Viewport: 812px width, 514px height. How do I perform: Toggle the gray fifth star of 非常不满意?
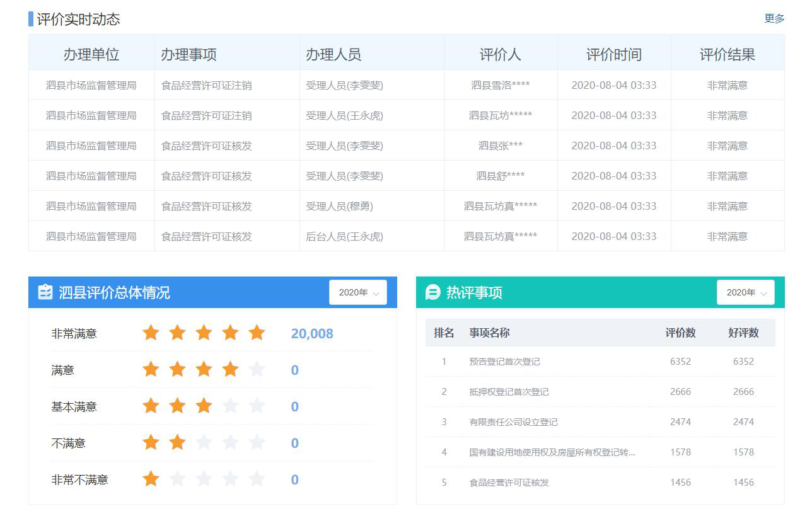257,479
